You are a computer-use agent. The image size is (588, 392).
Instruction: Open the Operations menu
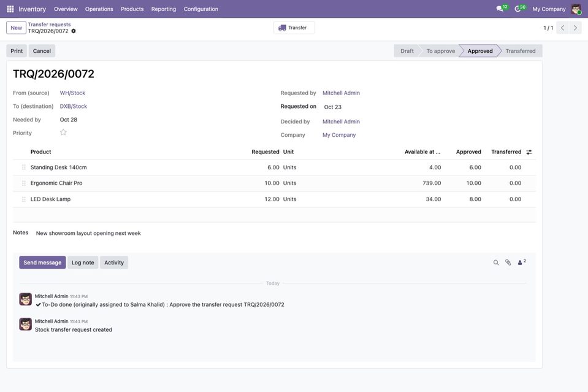(99, 9)
